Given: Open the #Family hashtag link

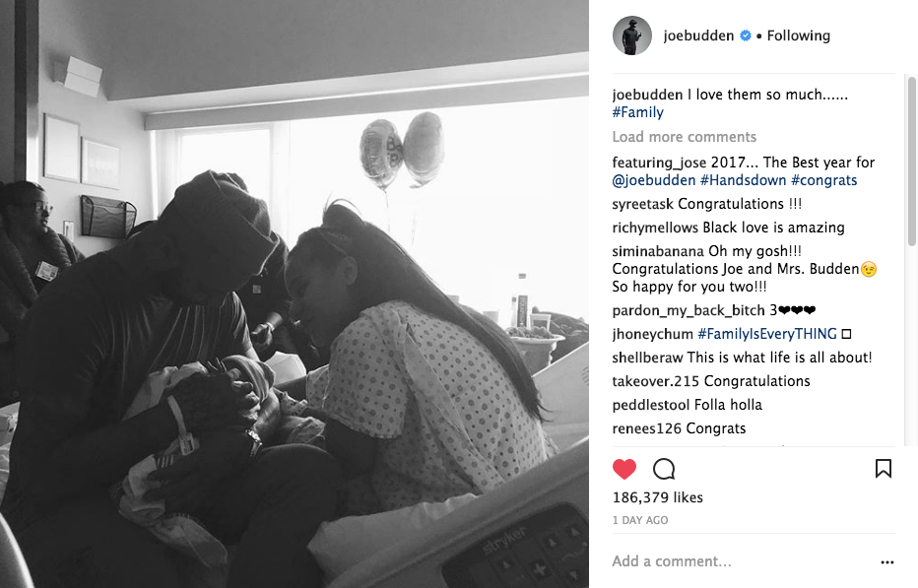Looking at the screenshot, I should 637,112.
